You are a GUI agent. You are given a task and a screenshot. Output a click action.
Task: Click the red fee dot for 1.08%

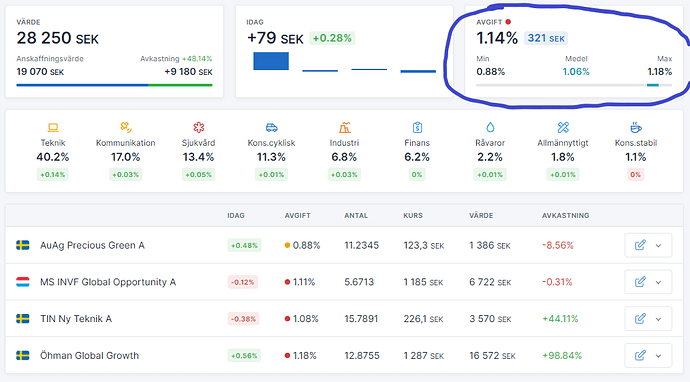pos(287,319)
